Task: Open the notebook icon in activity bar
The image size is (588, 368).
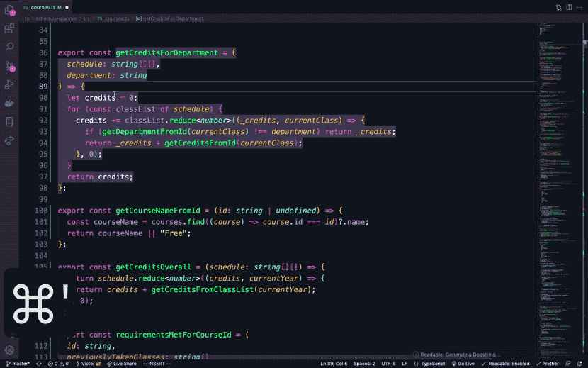Action: tap(9, 122)
